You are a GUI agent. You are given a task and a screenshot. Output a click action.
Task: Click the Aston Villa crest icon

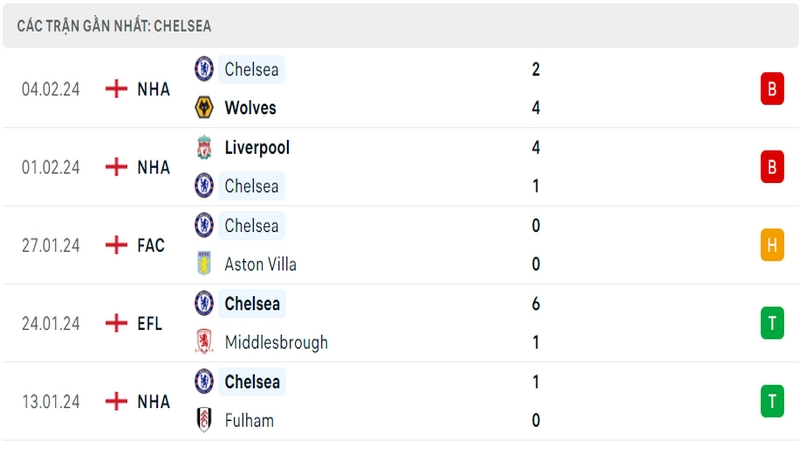pos(204,264)
